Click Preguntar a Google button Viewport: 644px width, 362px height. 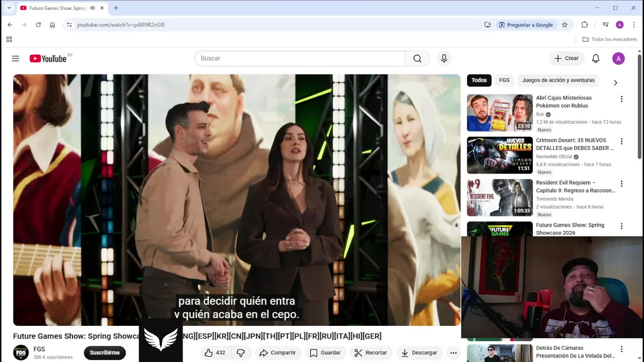point(526,25)
